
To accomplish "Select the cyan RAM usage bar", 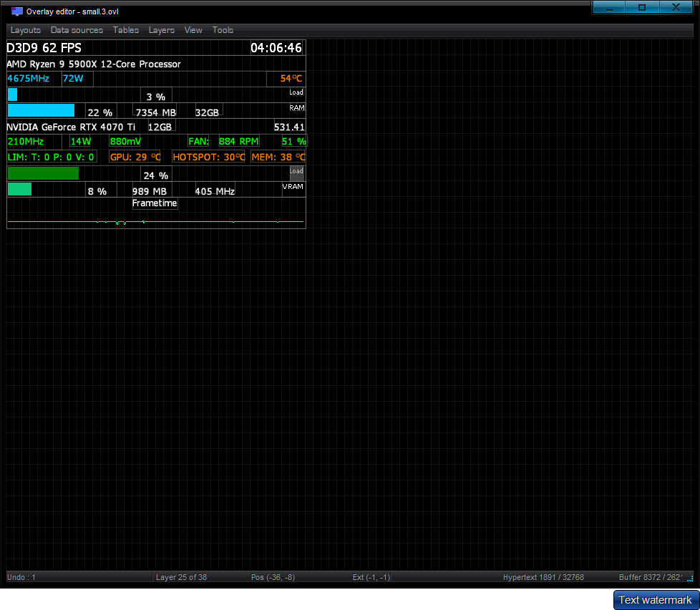I will click(x=41, y=110).
